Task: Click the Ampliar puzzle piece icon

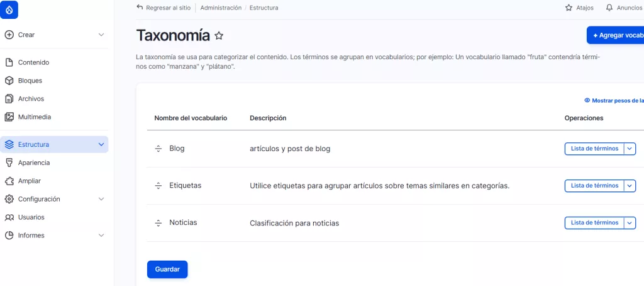Action: [9, 181]
